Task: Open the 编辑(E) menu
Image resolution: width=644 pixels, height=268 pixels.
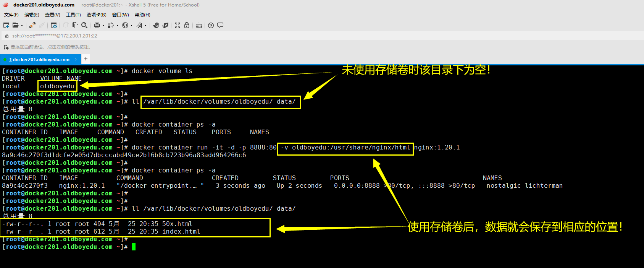Action: pyautogui.click(x=32, y=15)
